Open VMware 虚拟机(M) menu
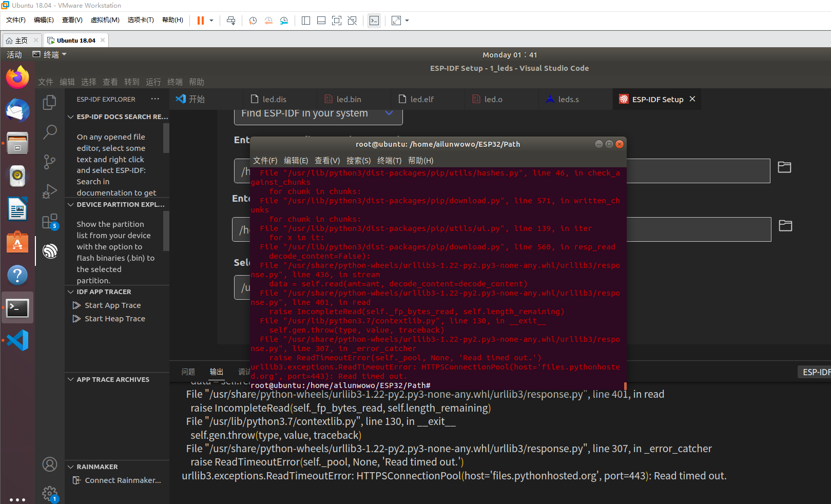The height and width of the screenshot is (504, 831). (105, 20)
